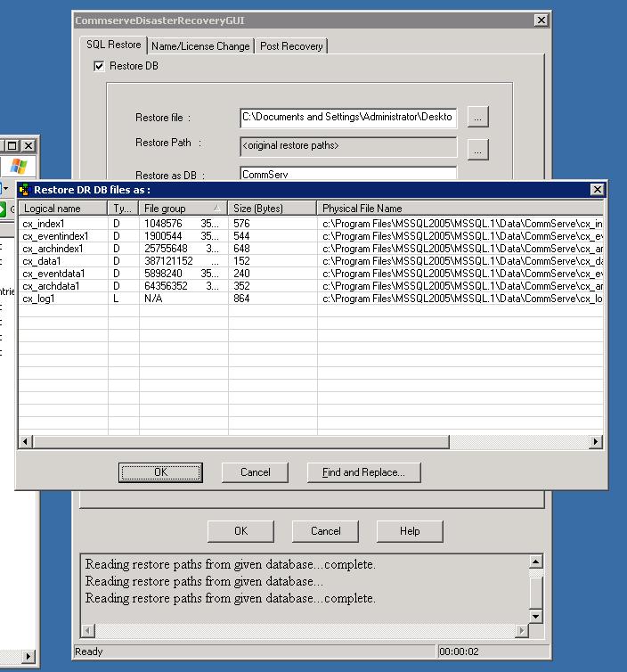Screen dimensions: 627x672
Task: Click the size value 864
Action: coord(241,299)
